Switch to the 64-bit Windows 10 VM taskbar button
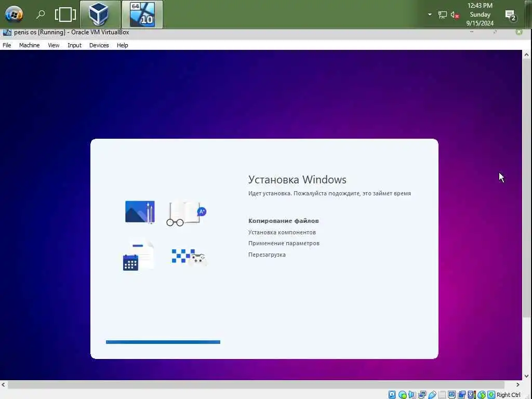Image resolution: width=532 pixels, height=399 pixels. [142, 14]
